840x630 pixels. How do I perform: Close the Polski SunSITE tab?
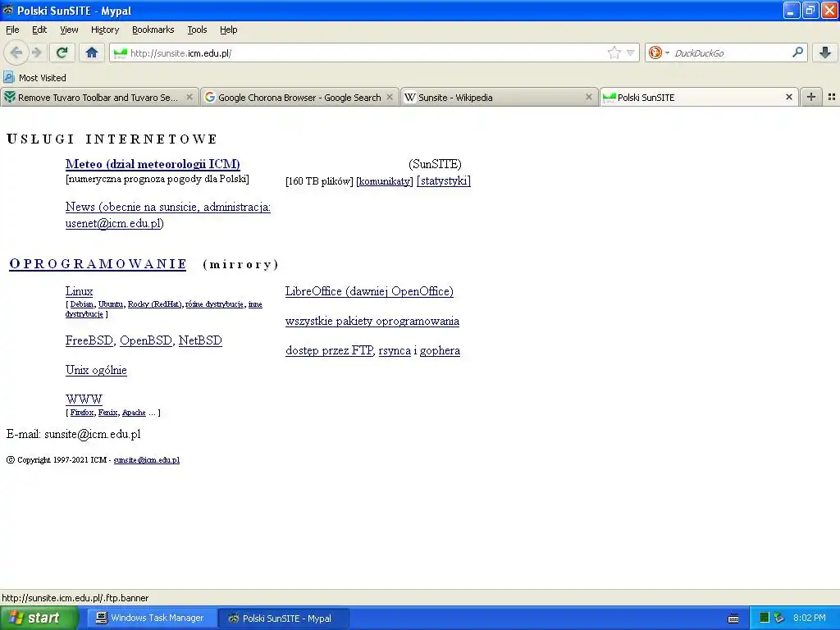pyautogui.click(x=788, y=97)
